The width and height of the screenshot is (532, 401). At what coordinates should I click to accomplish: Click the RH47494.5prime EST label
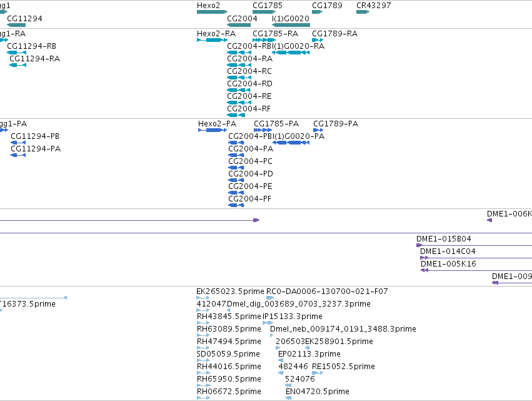229,342
